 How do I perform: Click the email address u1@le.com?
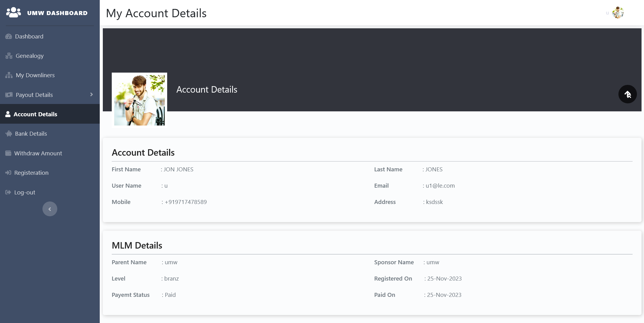440,186
